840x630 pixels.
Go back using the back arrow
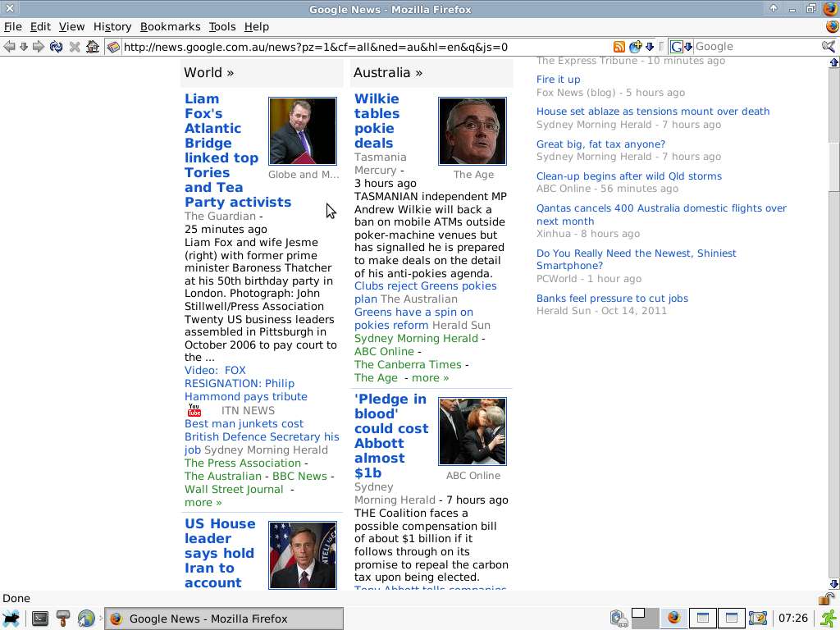9,47
